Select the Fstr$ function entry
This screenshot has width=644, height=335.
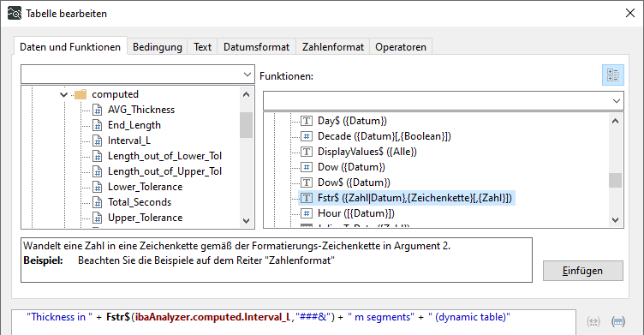coord(414,198)
